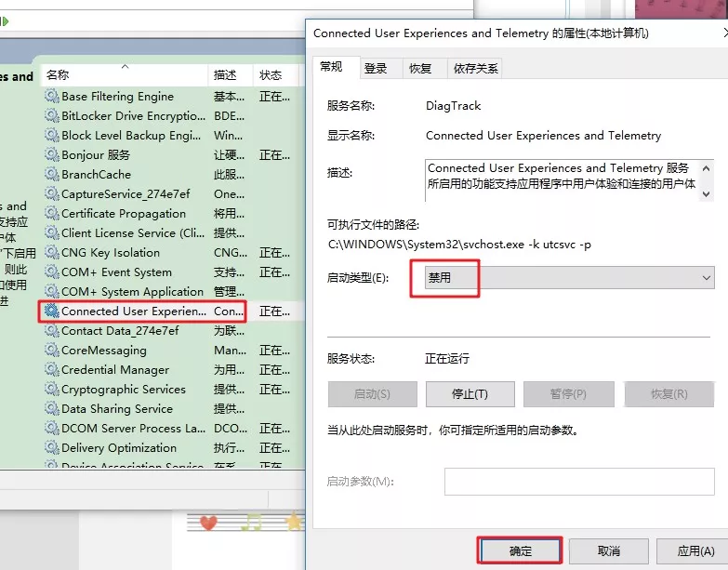
Task: Click gear icon beside BranchCache service
Action: pos(52,175)
